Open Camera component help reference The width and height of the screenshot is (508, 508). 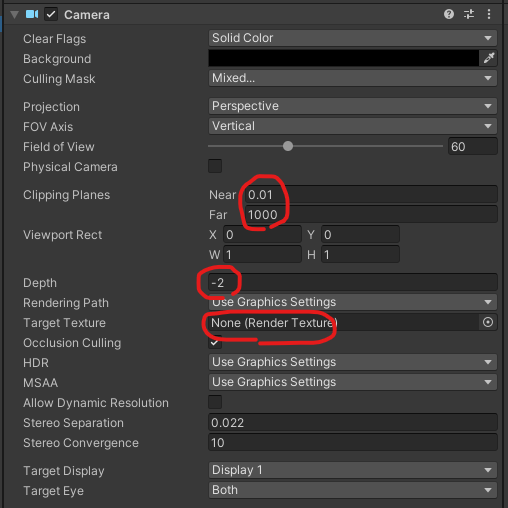[449, 14]
